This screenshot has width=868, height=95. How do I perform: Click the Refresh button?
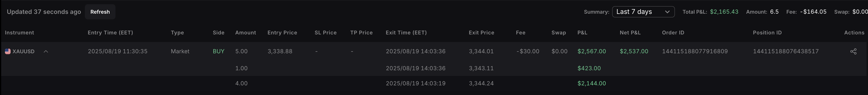coord(100,12)
